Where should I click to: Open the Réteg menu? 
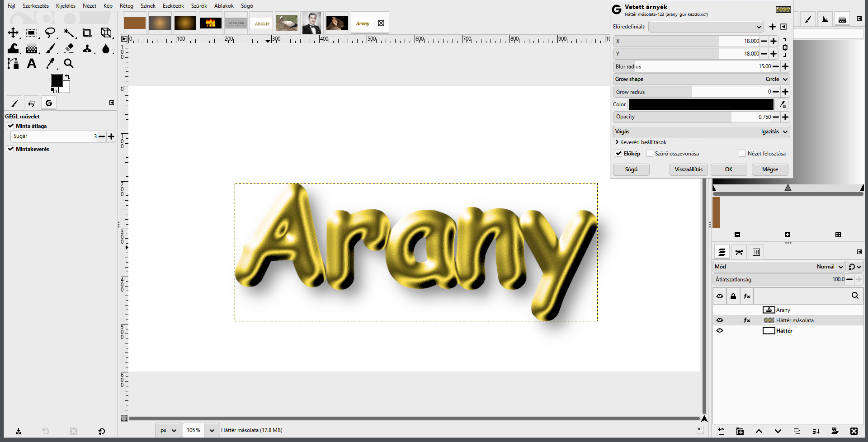point(127,6)
